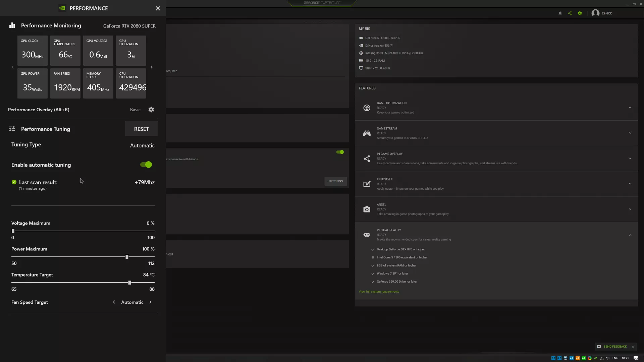Viewport: 644px width, 362px height.
Task: Select previous Fan Speed Target option
Action: (x=114, y=302)
